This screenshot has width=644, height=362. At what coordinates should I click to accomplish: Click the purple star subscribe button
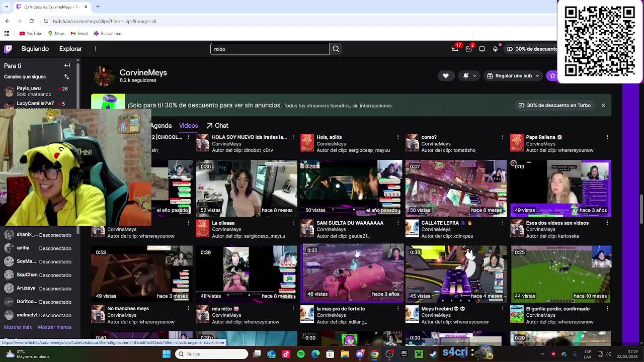tap(552, 76)
